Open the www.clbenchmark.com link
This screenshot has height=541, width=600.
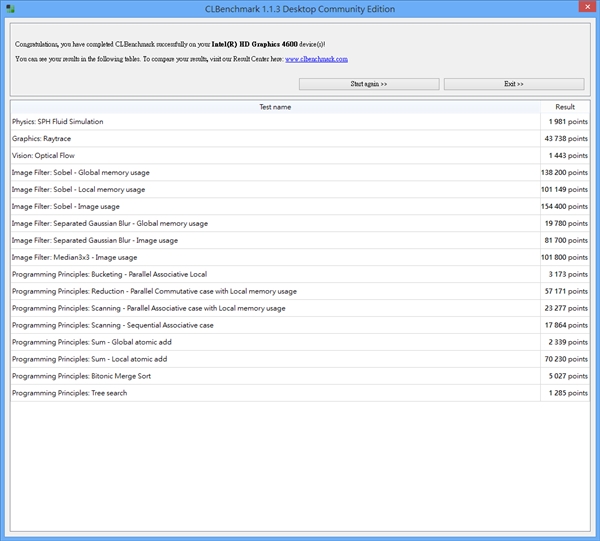[x=316, y=59]
